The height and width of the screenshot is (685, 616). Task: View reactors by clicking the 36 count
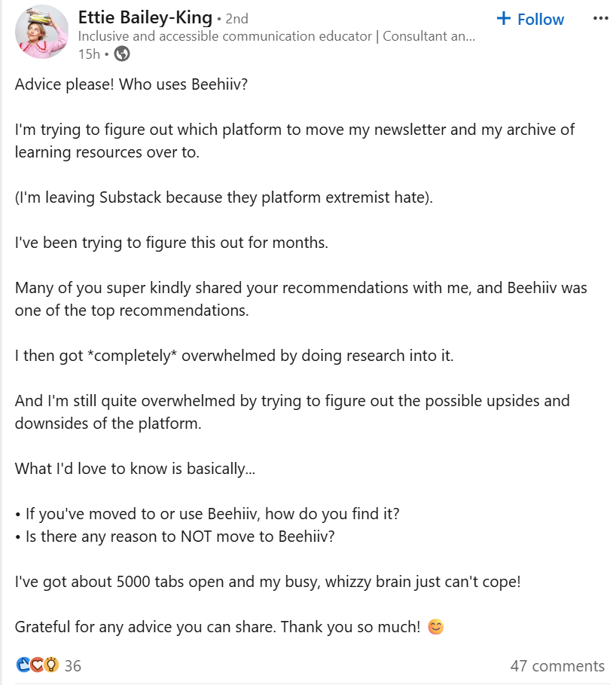tap(72, 665)
